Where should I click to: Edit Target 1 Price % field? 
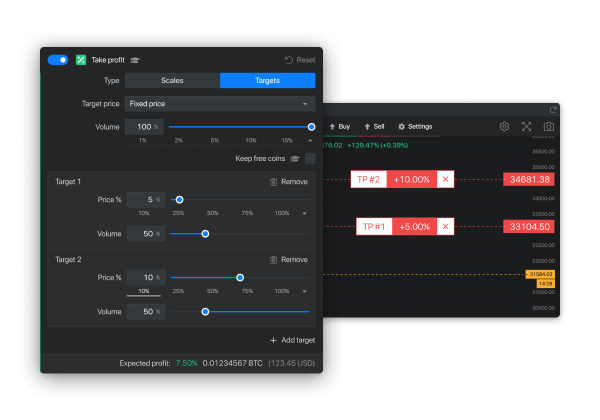(146, 200)
